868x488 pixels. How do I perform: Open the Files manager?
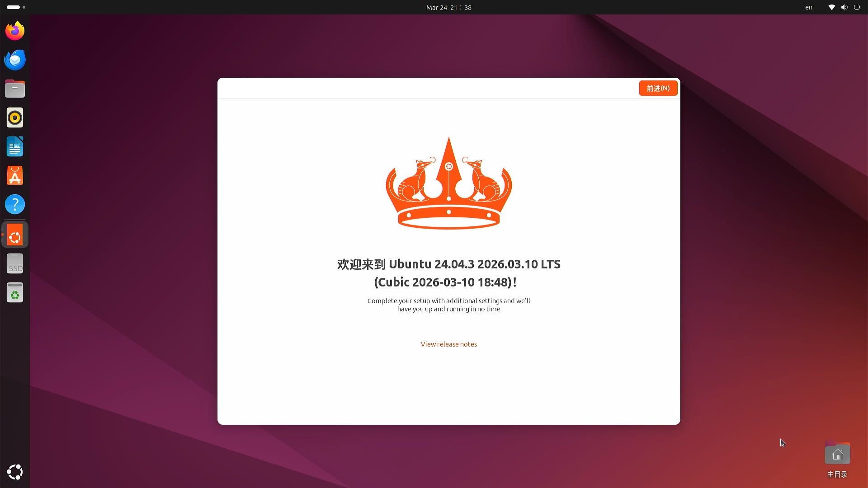click(15, 89)
